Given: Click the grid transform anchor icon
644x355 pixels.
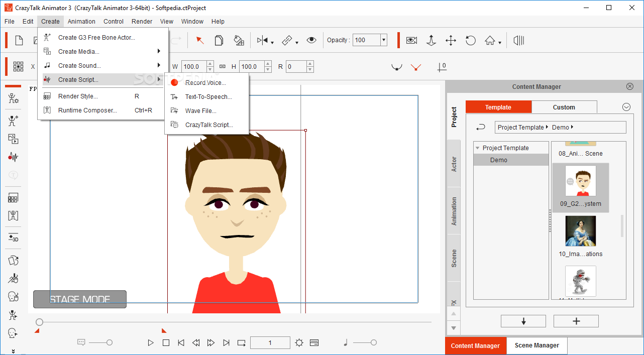Looking at the screenshot, I should point(19,66).
